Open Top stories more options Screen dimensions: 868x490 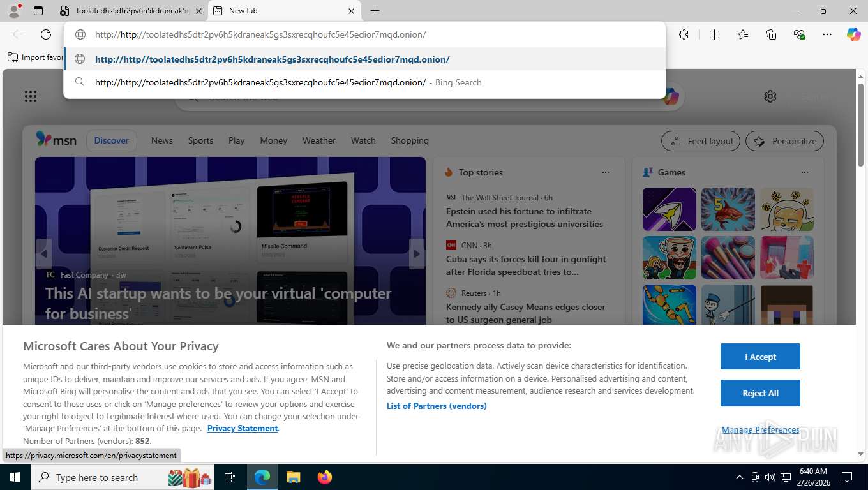pos(606,172)
